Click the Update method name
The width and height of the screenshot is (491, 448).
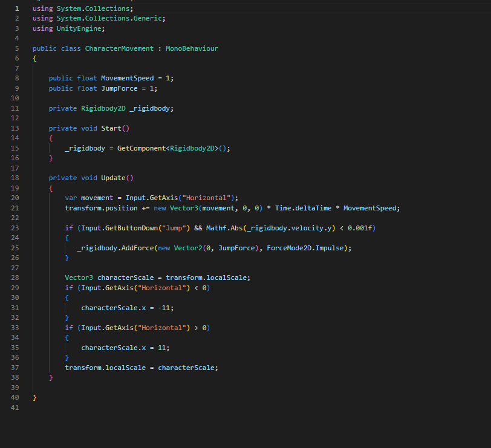(113, 178)
